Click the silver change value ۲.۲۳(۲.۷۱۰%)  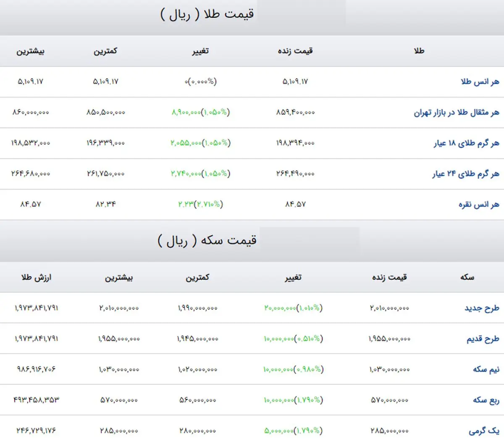(x=200, y=204)
